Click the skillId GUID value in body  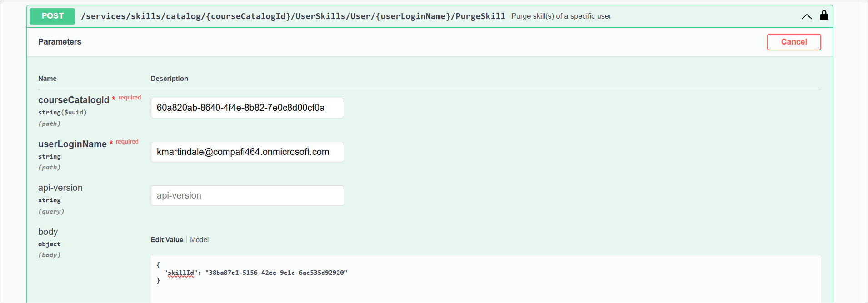276,273
